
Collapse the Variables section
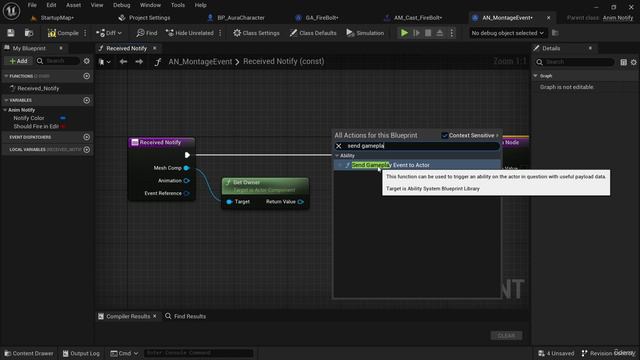(x=6, y=100)
